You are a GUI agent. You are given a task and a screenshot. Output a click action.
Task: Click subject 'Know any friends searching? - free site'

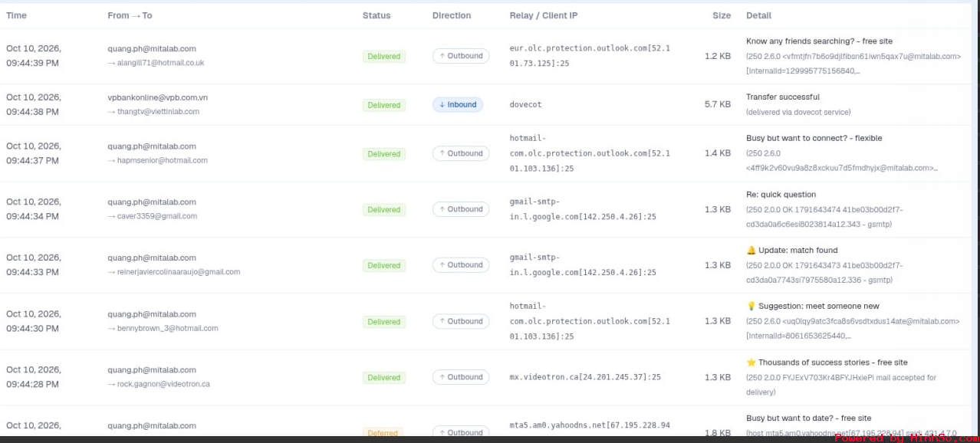pyautogui.click(x=819, y=41)
